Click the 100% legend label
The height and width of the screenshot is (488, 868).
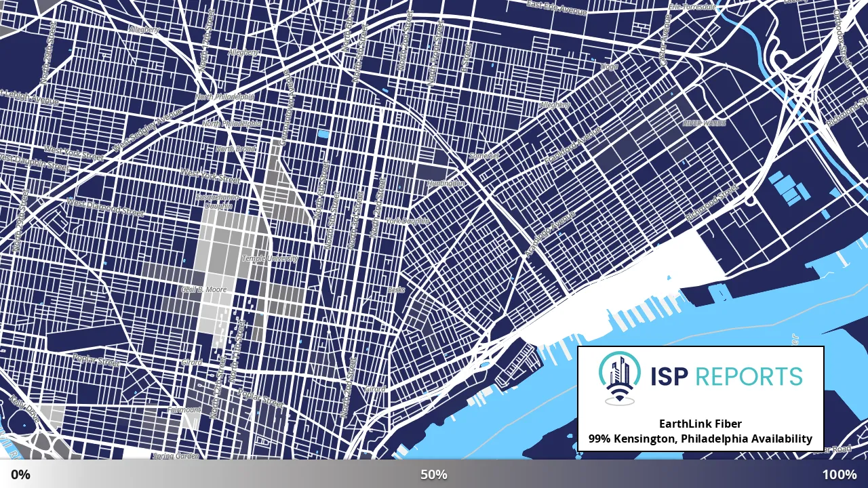(840, 474)
